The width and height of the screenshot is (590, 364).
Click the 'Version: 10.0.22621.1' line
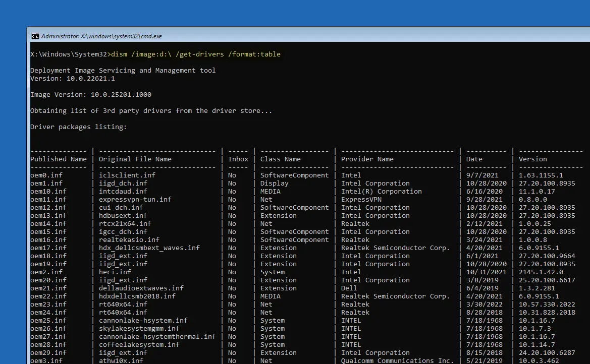(x=73, y=79)
